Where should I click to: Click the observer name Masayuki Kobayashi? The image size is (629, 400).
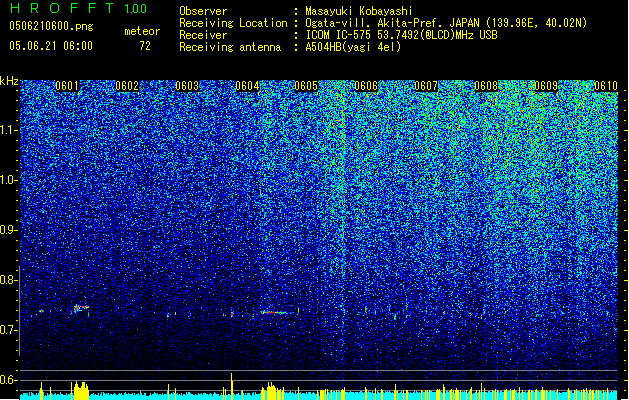click(x=359, y=11)
